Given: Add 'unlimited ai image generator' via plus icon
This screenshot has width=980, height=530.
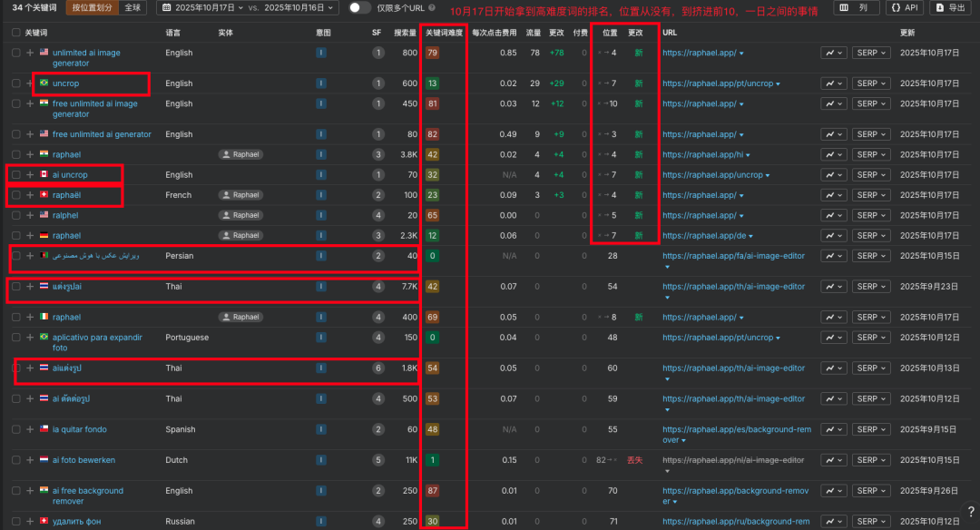Looking at the screenshot, I should 30,53.
